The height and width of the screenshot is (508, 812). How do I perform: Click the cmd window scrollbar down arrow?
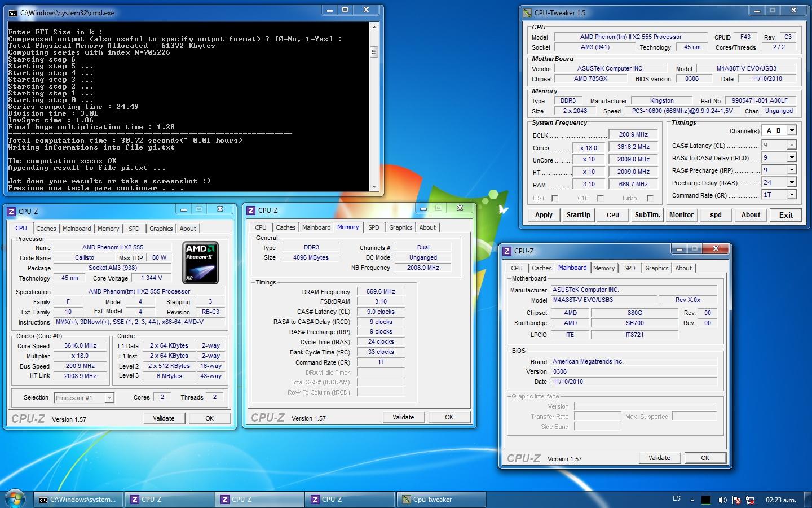point(374,186)
